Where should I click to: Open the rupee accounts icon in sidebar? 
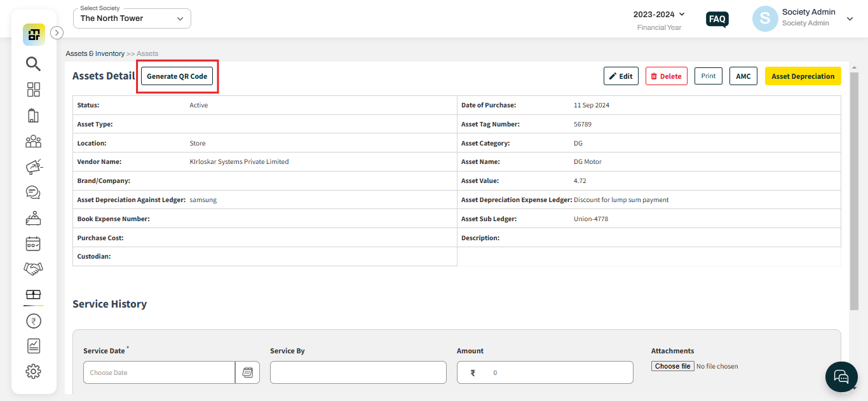(x=34, y=321)
